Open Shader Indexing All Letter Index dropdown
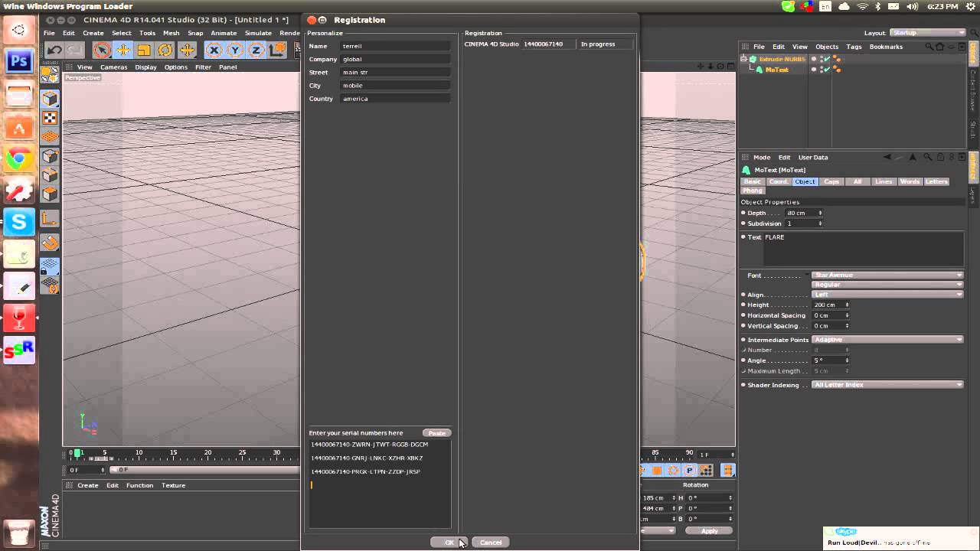980x551 pixels. [887, 385]
